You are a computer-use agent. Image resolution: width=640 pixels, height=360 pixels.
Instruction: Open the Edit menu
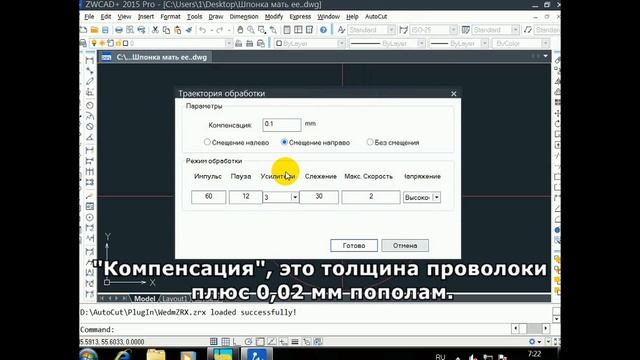click(106, 17)
